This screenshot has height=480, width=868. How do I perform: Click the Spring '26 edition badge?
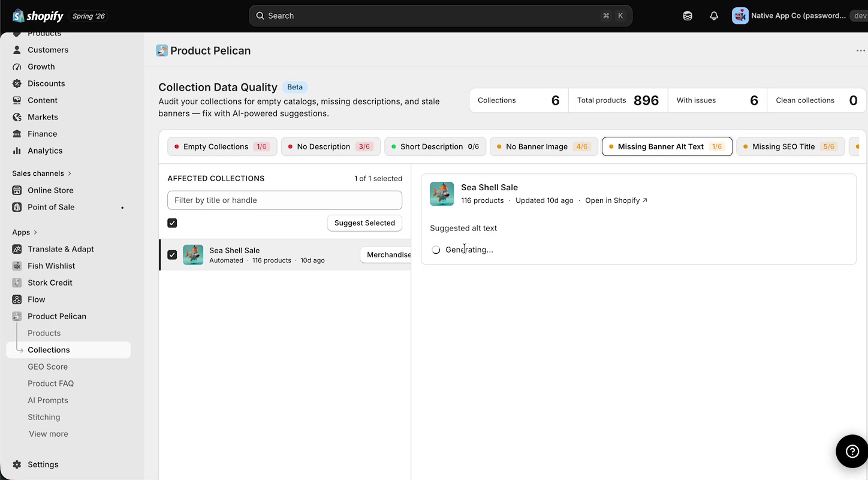pyautogui.click(x=89, y=16)
